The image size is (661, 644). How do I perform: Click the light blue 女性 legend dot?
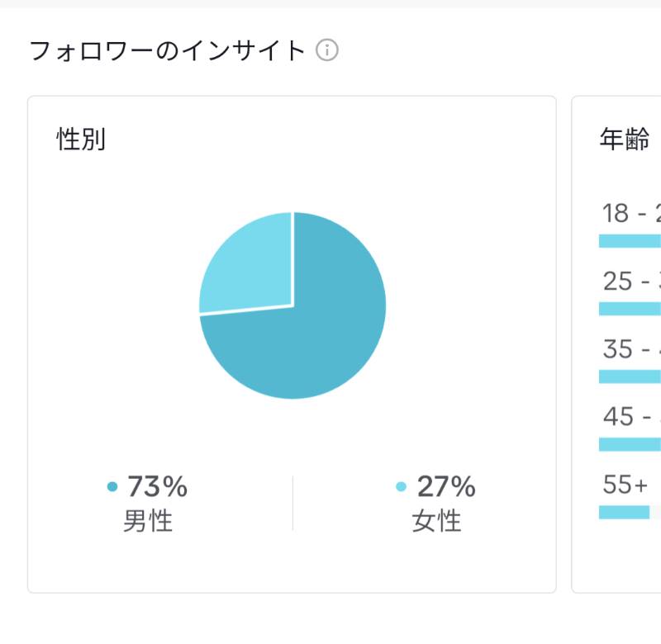[401, 486]
